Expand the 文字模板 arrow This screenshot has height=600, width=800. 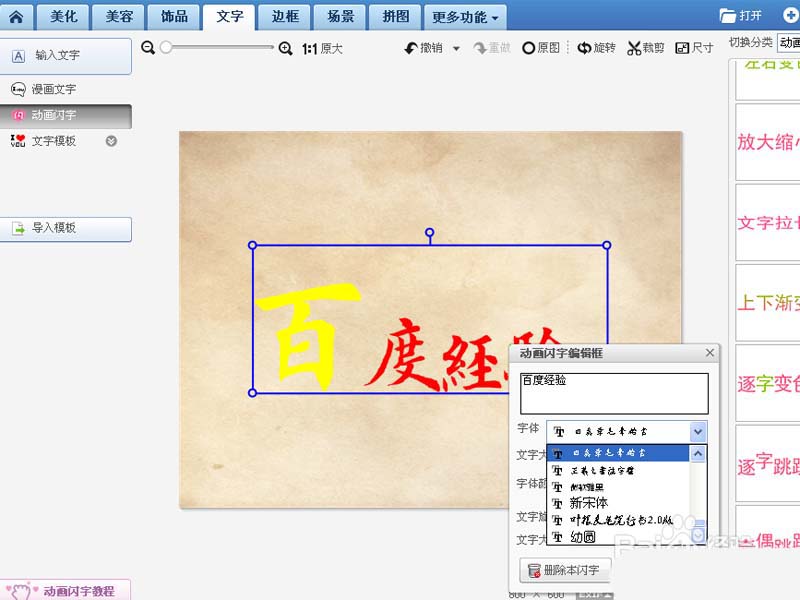coord(111,141)
